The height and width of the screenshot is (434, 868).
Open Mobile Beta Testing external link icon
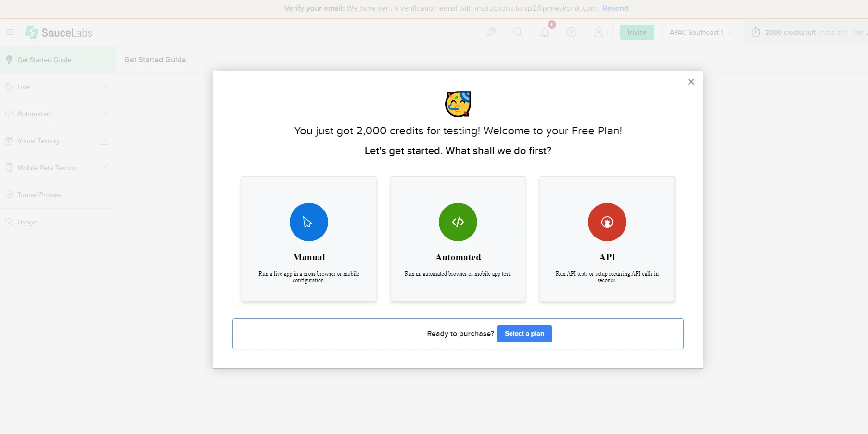click(104, 168)
